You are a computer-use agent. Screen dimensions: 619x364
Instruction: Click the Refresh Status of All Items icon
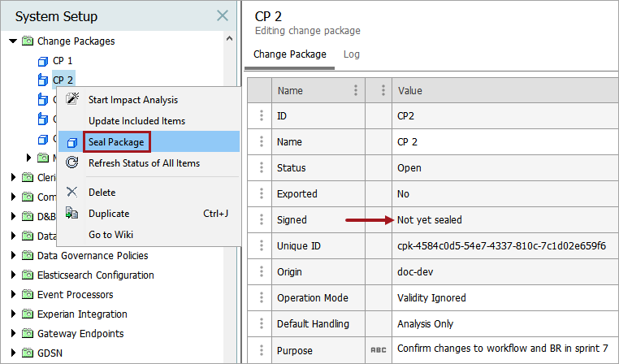[x=72, y=163]
